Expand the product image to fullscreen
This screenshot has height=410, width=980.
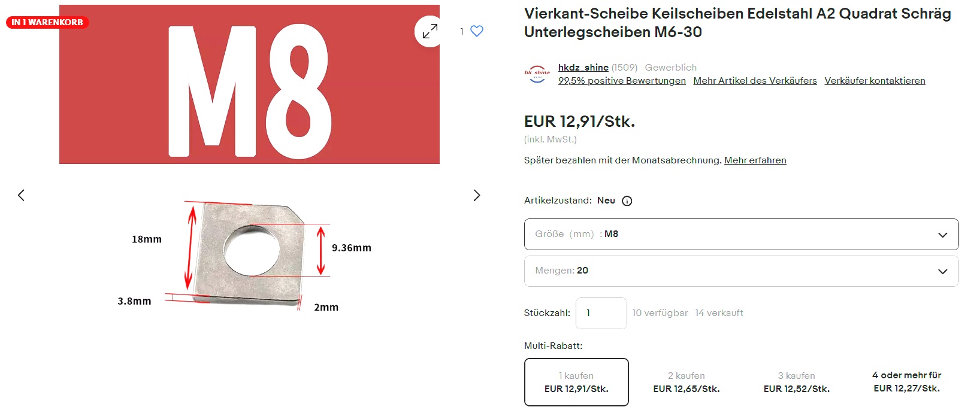click(429, 31)
